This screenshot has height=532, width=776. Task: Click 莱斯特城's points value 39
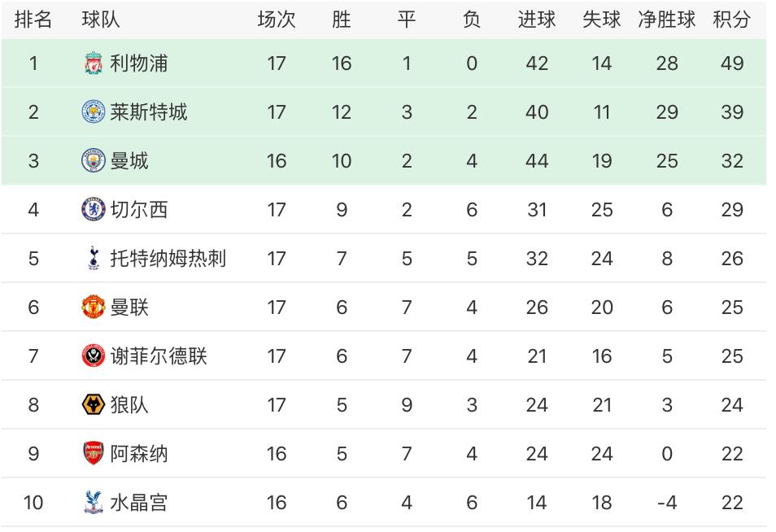click(x=732, y=112)
